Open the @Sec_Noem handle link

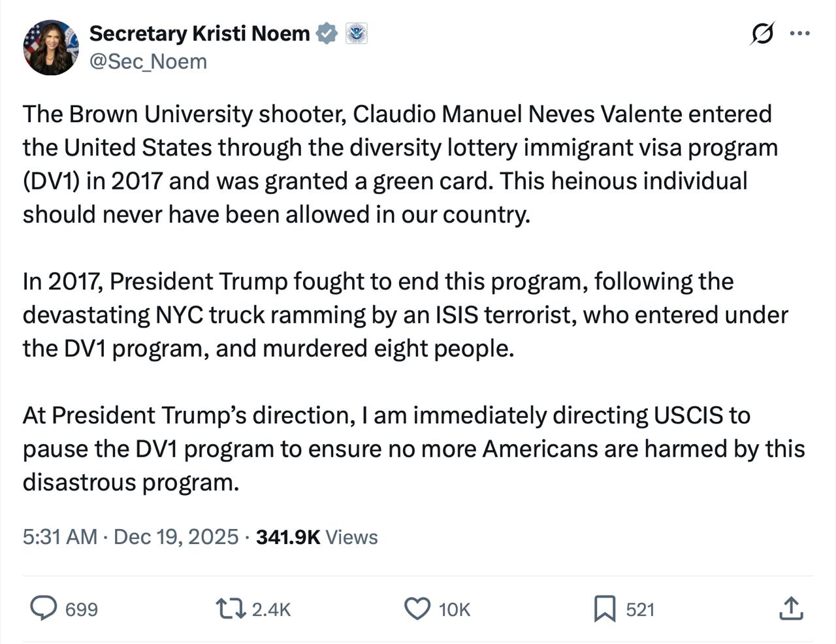tap(148, 61)
